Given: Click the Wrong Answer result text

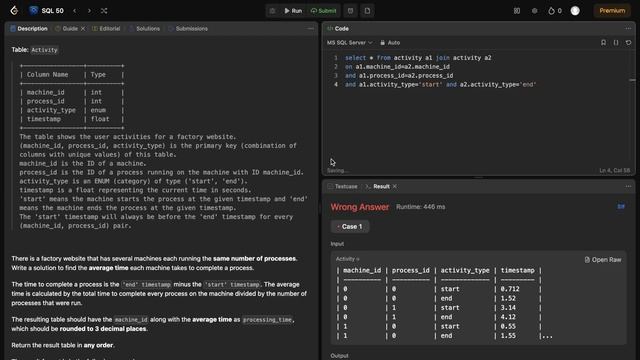Looking at the screenshot, I should [360, 207].
